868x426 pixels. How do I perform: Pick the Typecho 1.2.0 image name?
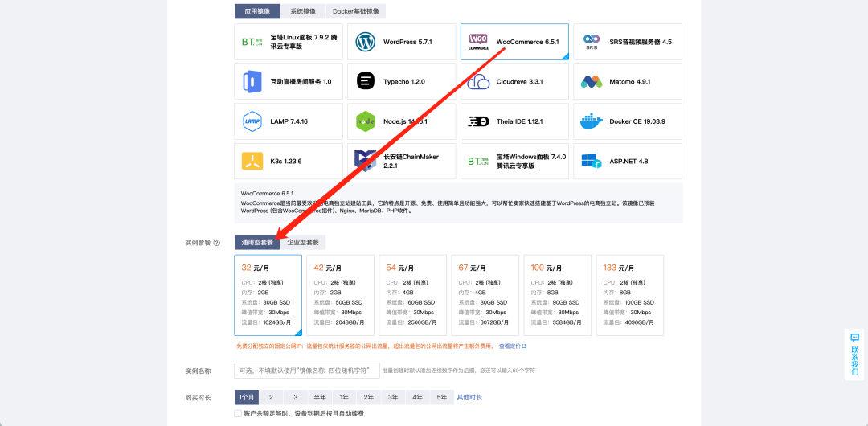[x=404, y=81]
